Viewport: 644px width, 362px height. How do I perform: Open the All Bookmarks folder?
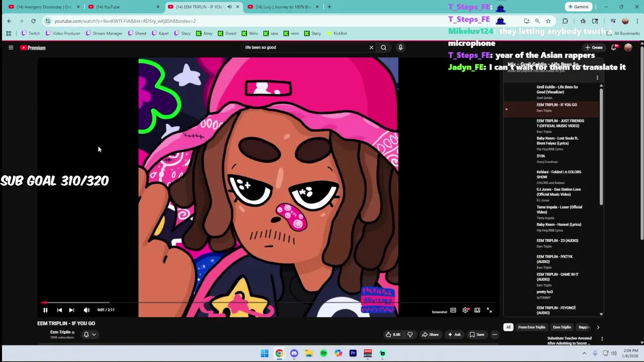(623, 34)
